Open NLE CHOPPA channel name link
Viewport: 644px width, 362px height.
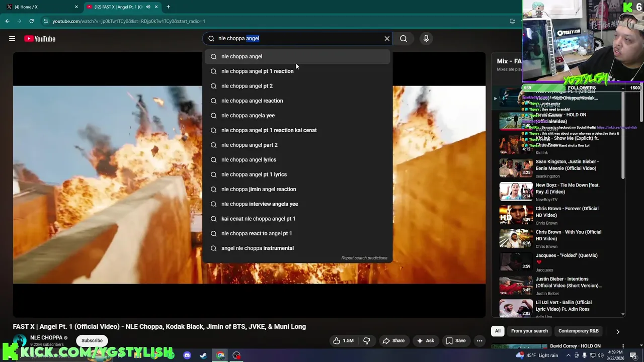(x=46, y=337)
